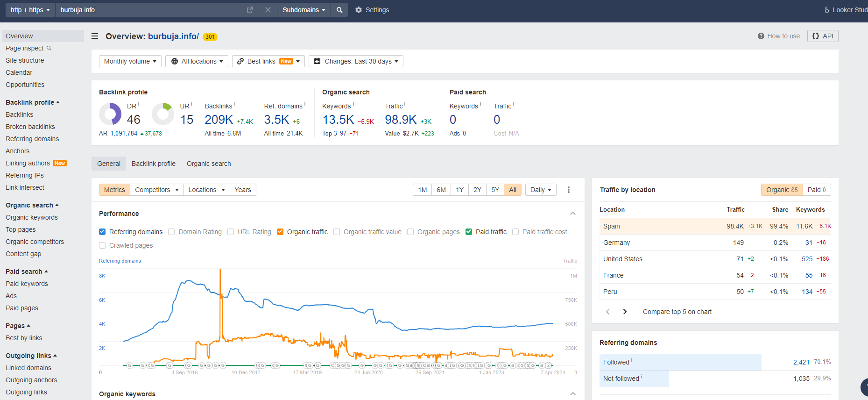Viewport: 868px width, 400px height.
Task: Clear the URL with the X icon
Action: click(268, 10)
